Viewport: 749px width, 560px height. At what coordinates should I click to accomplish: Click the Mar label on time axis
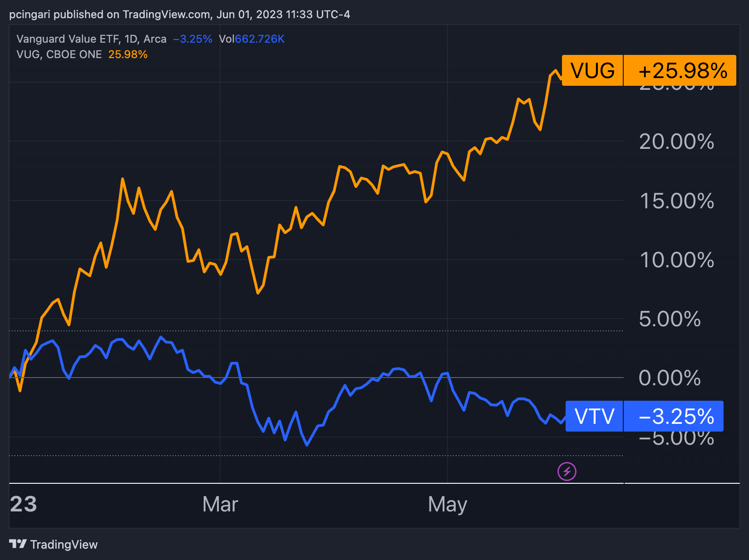(x=220, y=504)
